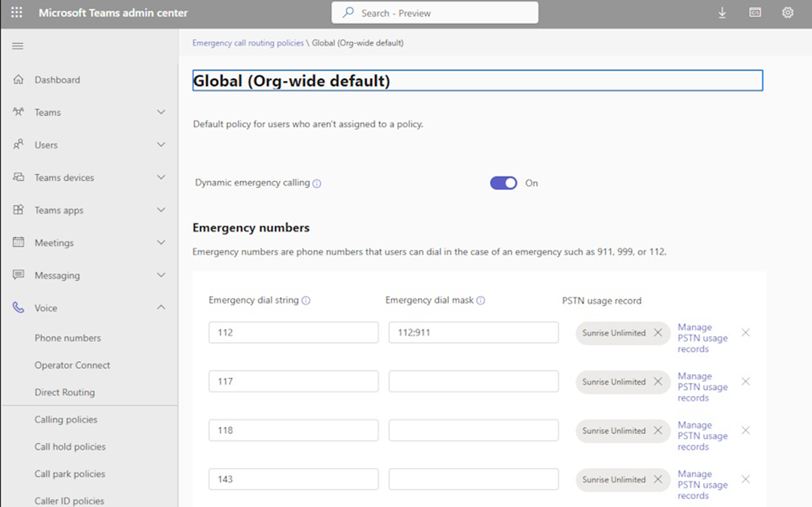This screenshot has height=507, width=812.
Task: Expand the Users section in the sidebar
Action: coord(161,144)
